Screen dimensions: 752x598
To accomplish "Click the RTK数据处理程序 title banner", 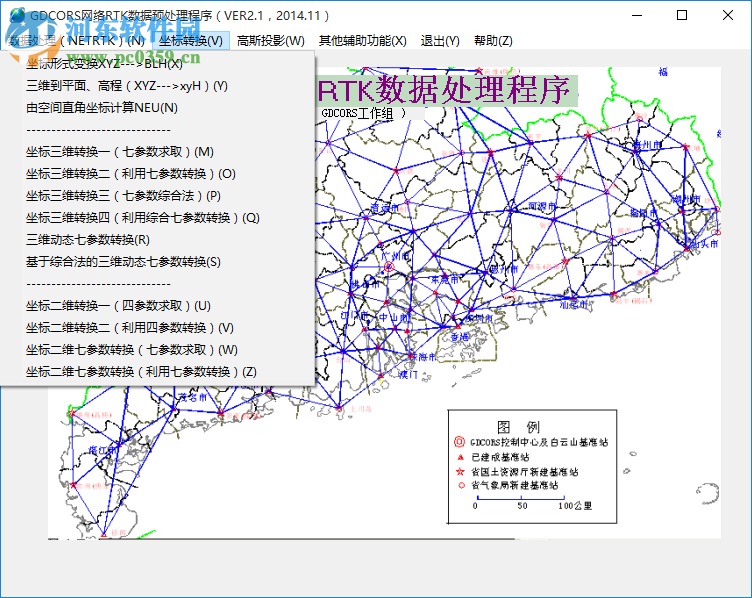I will pos(446,90).
